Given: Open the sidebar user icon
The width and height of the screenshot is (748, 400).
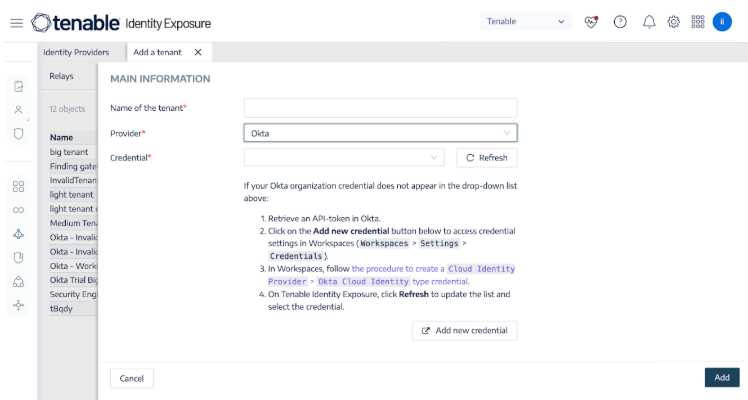Looking at the screenshot, I should pyautogui.click(x=19, y=110).
